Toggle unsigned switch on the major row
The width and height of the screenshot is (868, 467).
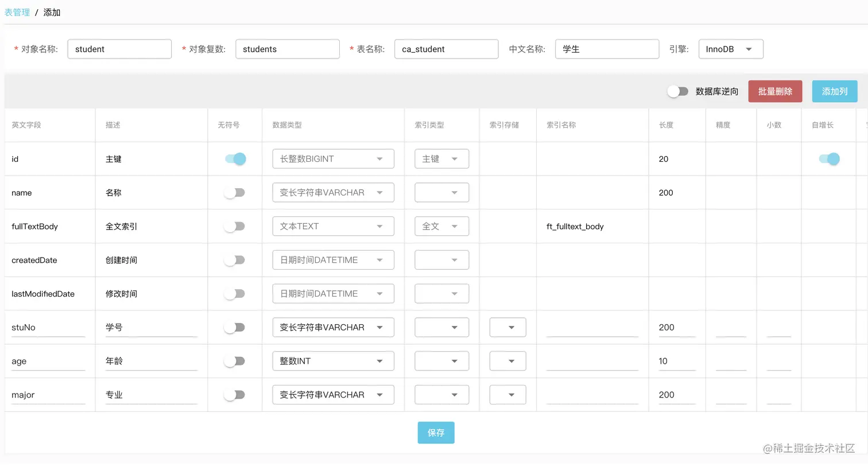click(x=235, y=395)
